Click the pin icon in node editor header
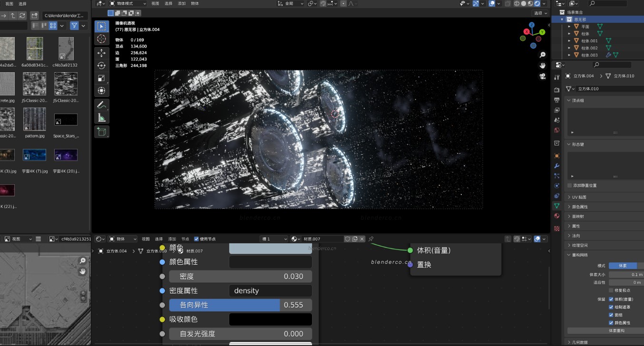 [x=371, y=239]
